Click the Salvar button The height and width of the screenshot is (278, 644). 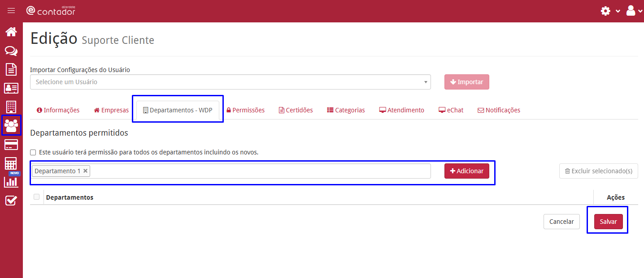tap(609, 222)
